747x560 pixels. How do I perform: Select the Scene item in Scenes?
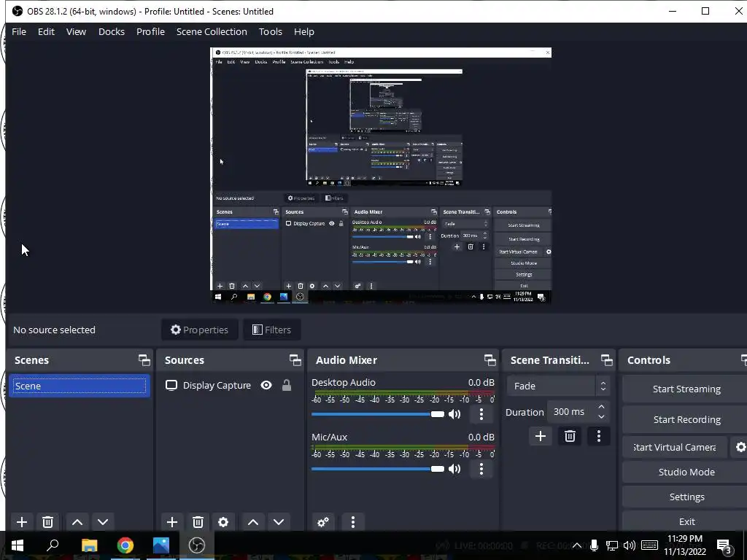[x=80, y=386]
